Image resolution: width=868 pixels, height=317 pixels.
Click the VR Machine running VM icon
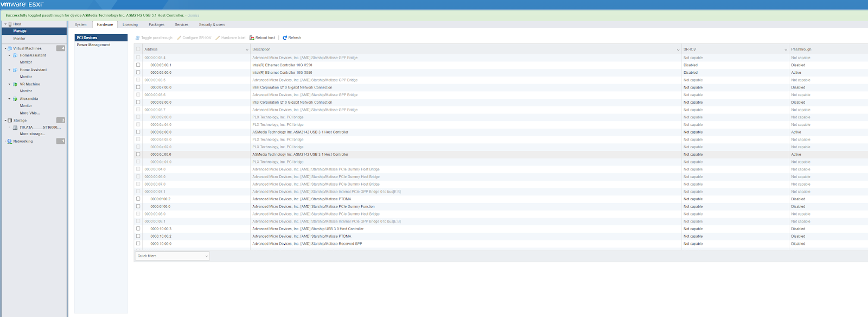coord(15,84)
